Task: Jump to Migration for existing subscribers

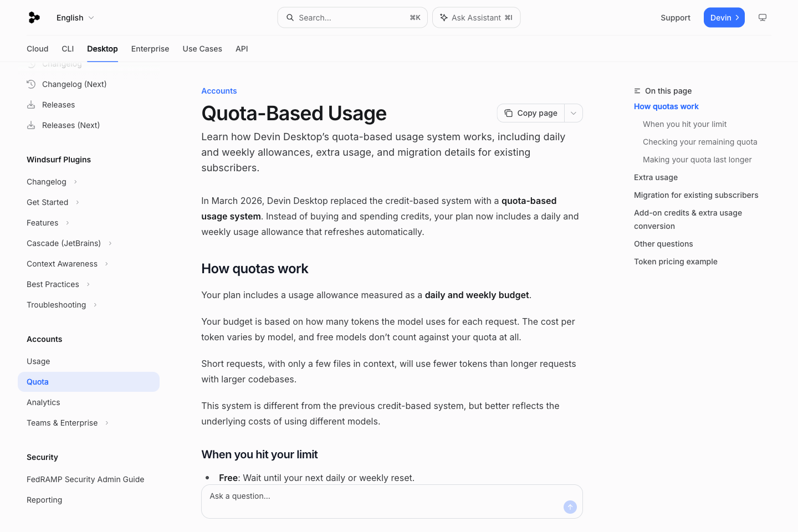Action: click(696, 195)
